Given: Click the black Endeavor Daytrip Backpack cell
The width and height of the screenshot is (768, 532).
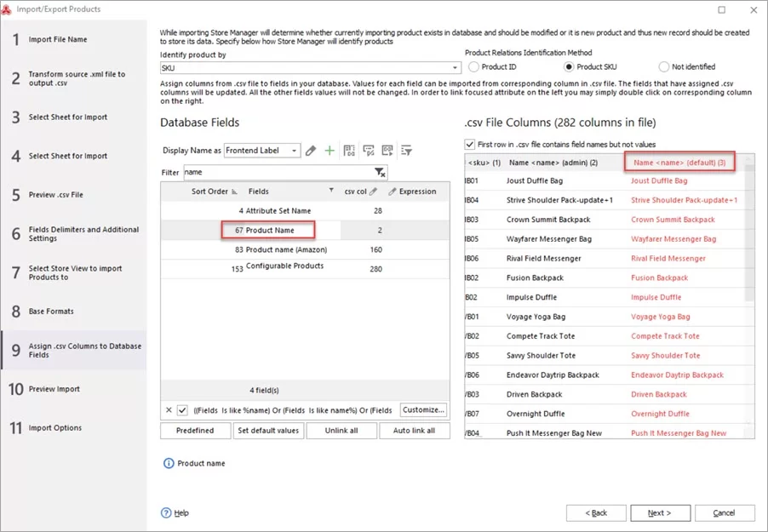Looking at the screenshot, I should coord(553,375).
